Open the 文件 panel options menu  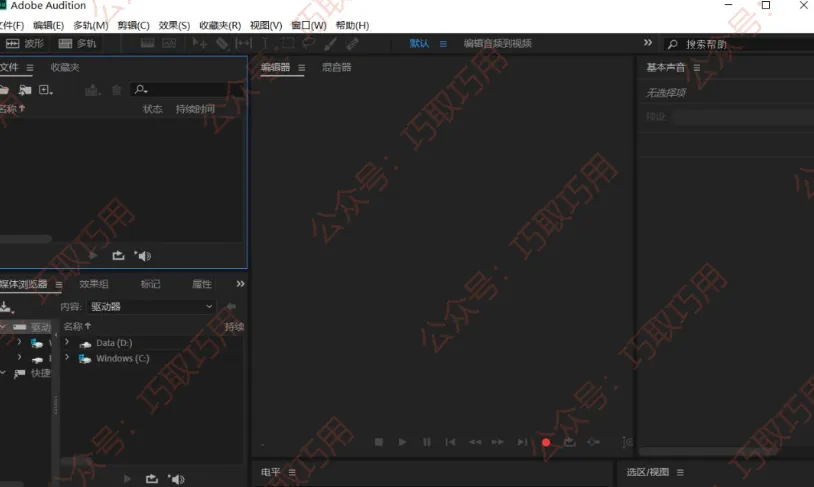tap(30, 67)
